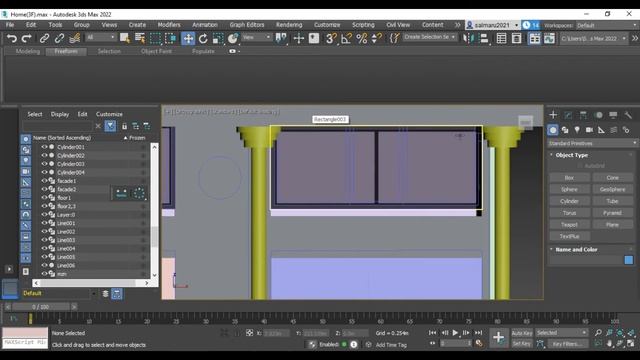Open the Workspaces Default dropdown
The height and width of the screenshot is (360, 640).
(x=607, y=25)
